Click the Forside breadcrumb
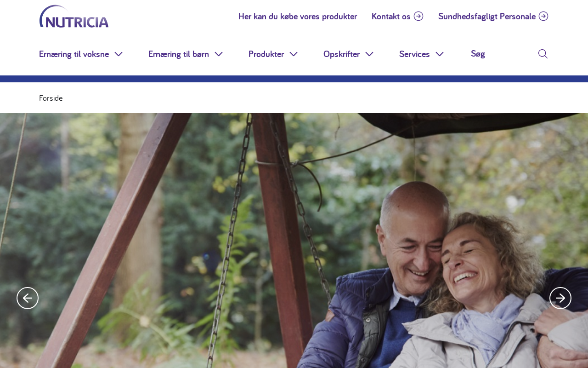This screenshot has height=368, width=588. pos(51,98)
